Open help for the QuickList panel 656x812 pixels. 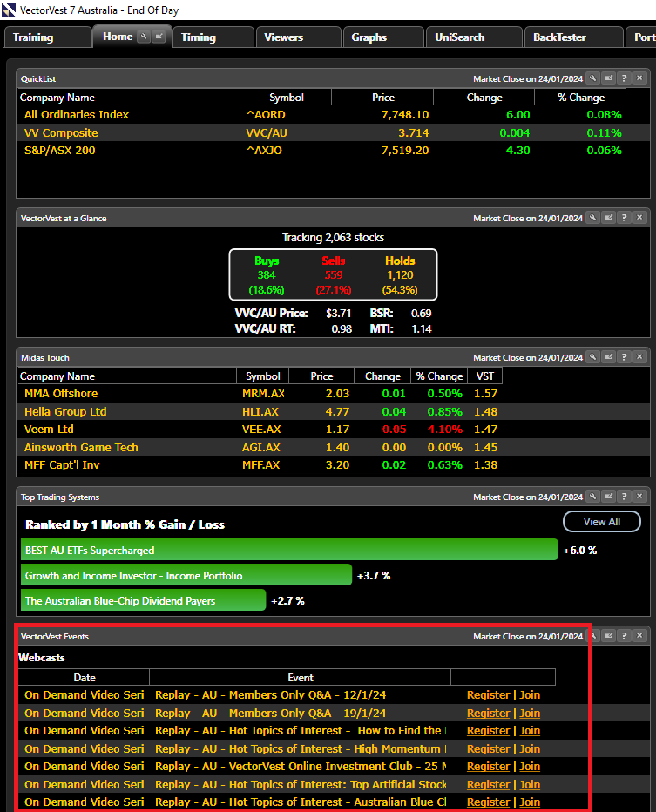pyautogui.click(x=625, y=78)
